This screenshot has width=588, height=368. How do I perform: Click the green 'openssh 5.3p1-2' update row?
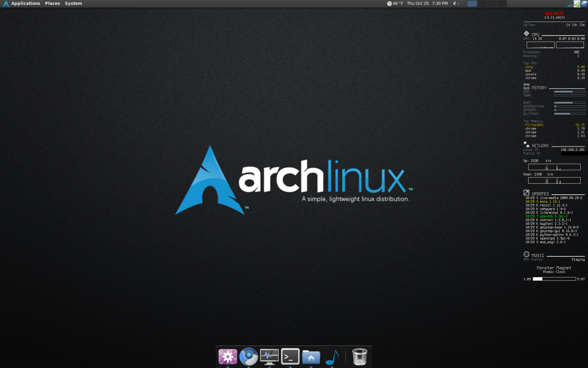(546, 216)
